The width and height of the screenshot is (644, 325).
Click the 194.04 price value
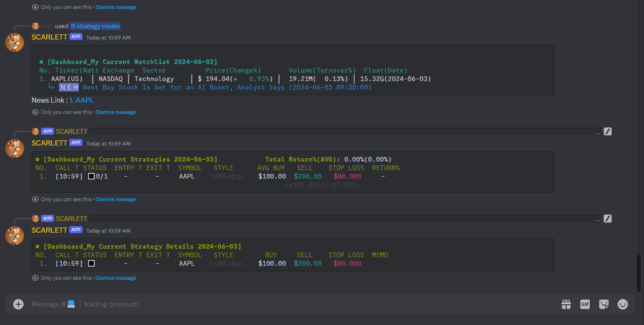tap(218, 79)
